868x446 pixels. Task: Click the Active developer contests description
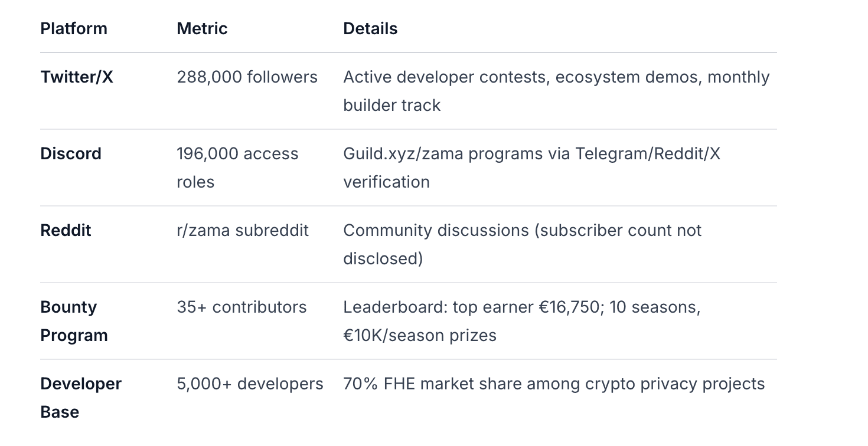point(556,77)
